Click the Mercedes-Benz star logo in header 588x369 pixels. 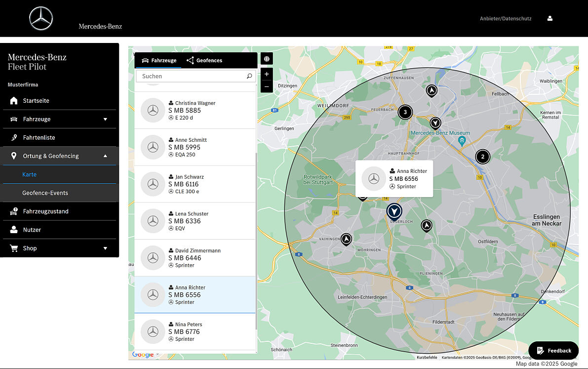pyautogui.click(x=40, y=19)
